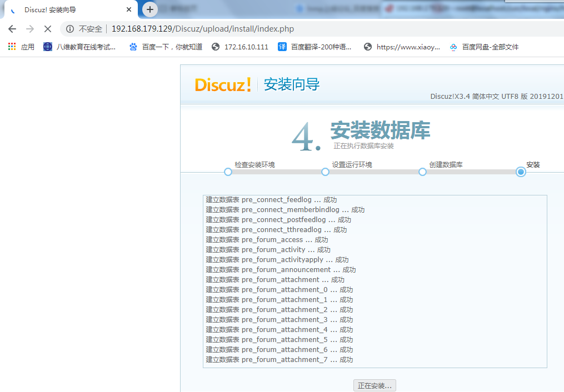Click the pre_forum_announcement log line
This screenshot has height=392, width=564.
pyautogui.click(x=281, y=270)
